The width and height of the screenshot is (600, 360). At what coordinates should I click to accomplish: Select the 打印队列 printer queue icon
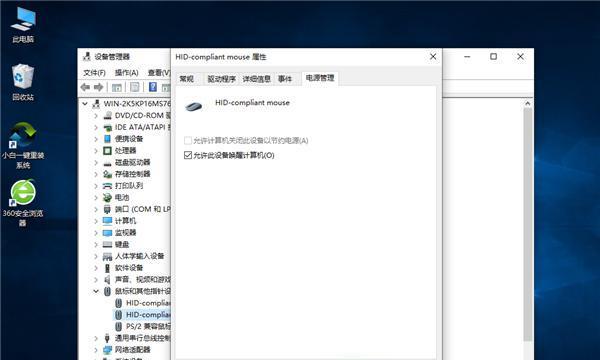click(108, 186)
